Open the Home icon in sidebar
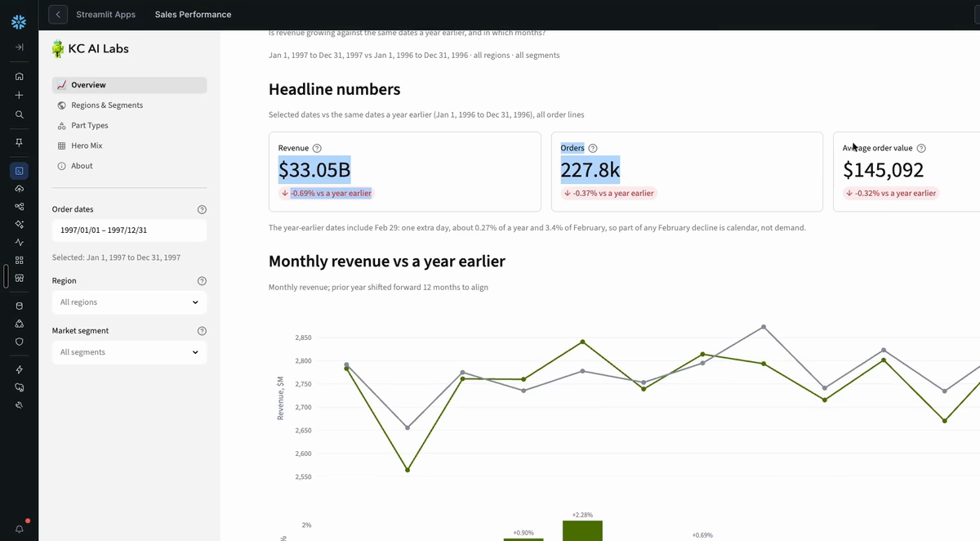This screenshot has width=980, height=541. 19,76
